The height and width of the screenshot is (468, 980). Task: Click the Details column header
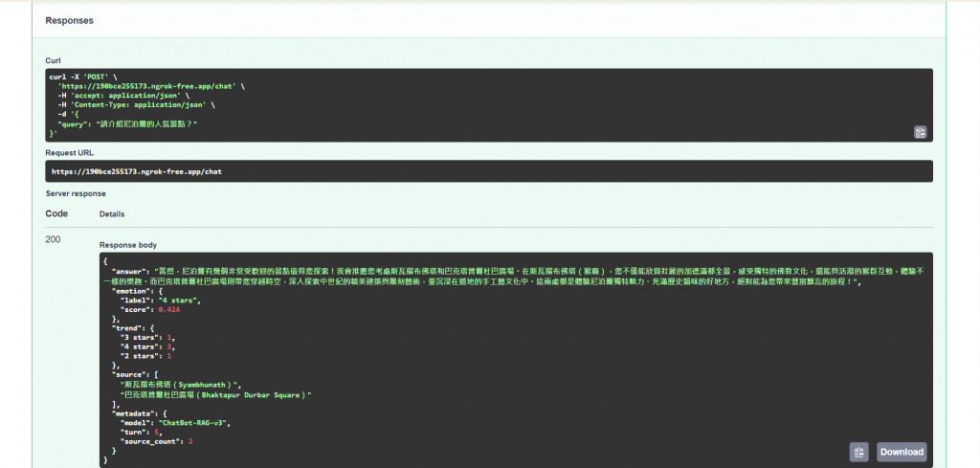coord(112,214)
